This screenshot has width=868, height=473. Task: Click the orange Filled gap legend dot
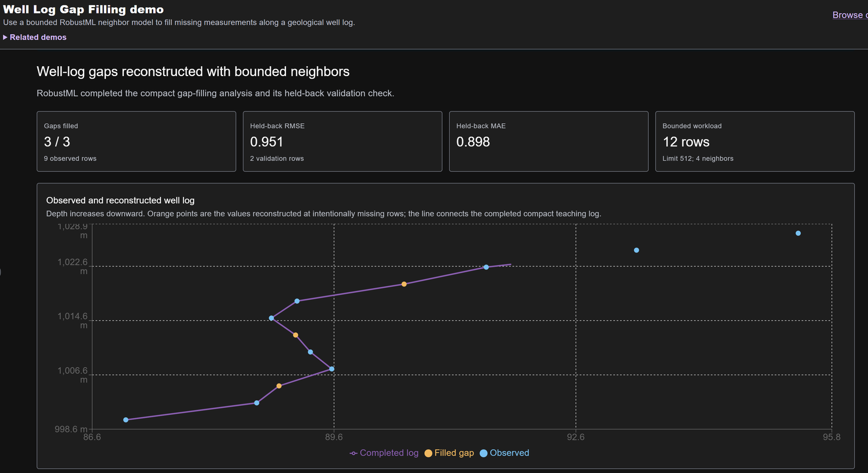coord(429,453)
